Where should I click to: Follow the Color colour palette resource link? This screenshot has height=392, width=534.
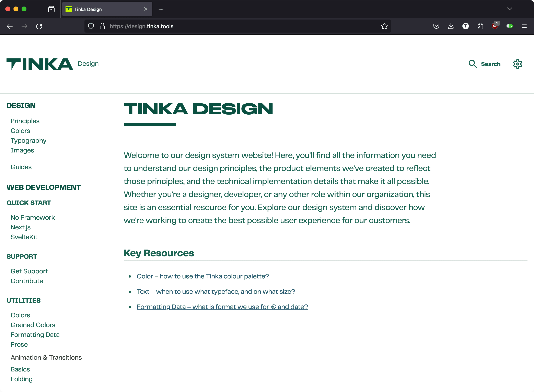(203, 276)
